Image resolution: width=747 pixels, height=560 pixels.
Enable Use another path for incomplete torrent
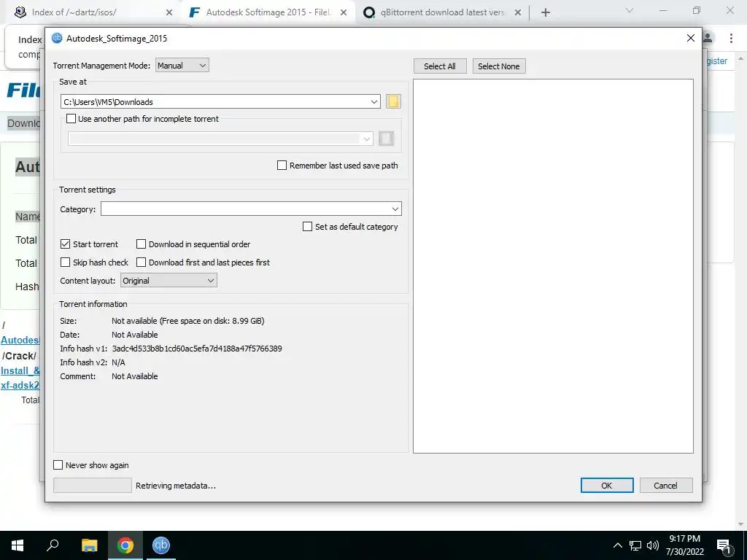[x=71, y=119]
